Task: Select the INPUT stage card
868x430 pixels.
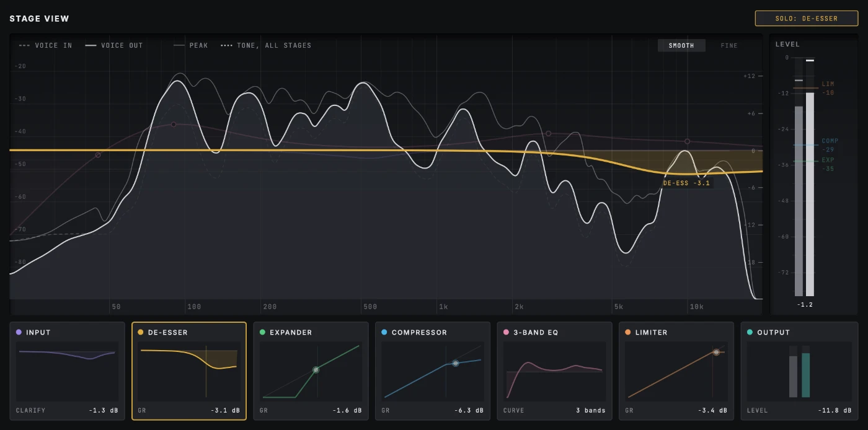Action: [67, 371]
